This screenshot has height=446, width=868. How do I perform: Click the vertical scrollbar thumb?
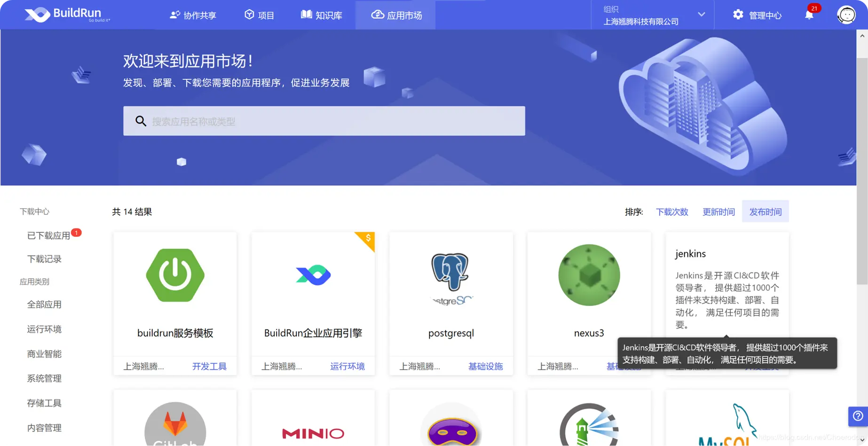(x=862, y=170)
